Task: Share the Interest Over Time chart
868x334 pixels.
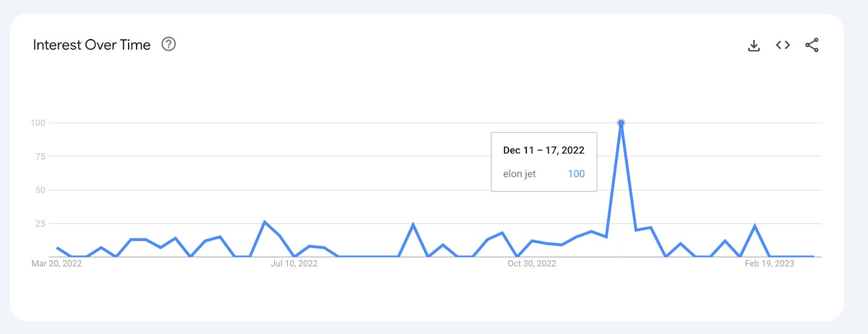Action: point(812,45)
